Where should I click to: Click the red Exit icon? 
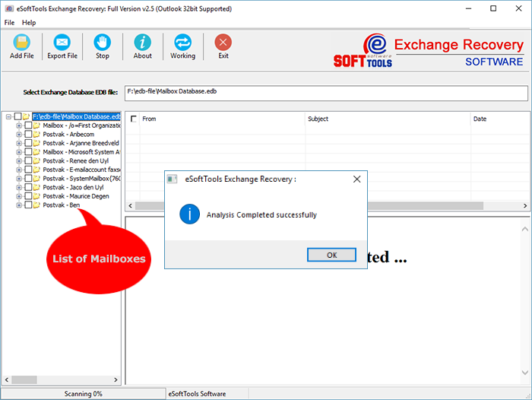point(223,43)
